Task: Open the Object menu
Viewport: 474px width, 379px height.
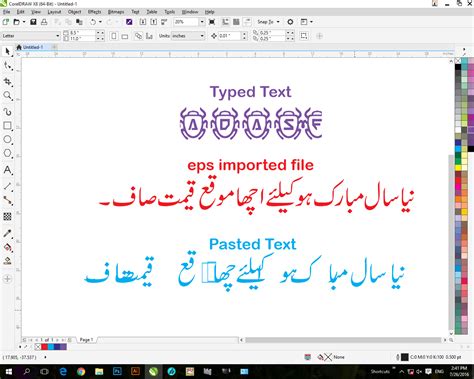Action: pyautogui.click(x=74, y=12)
